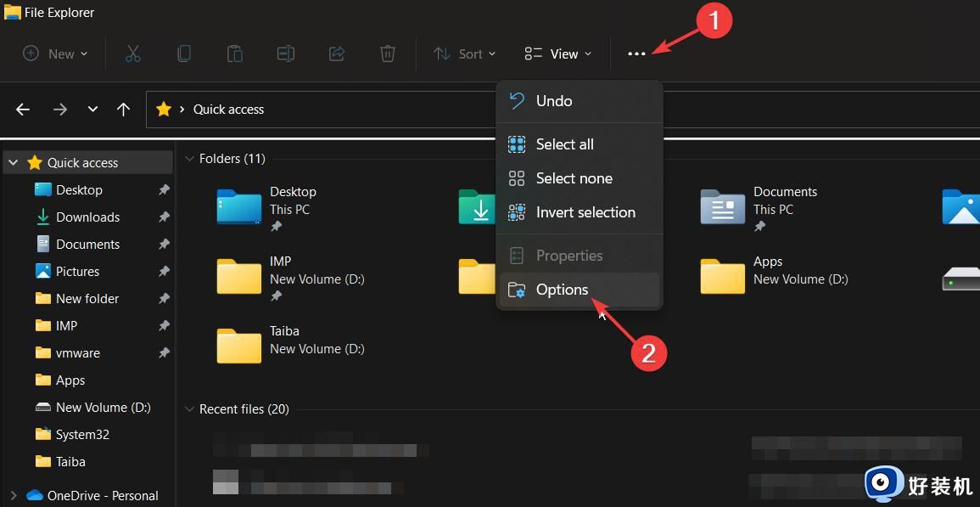Unpin Downloads using its pin icon

[164, 217]
